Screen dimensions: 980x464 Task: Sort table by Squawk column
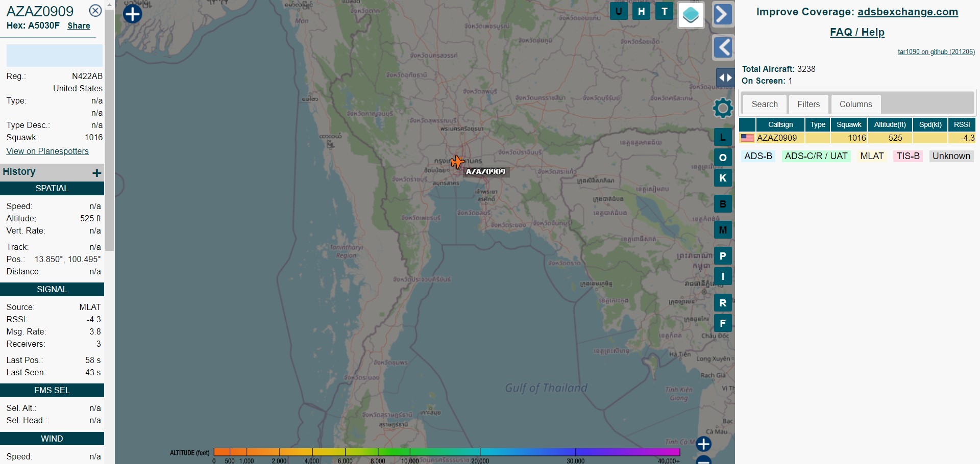849,124
